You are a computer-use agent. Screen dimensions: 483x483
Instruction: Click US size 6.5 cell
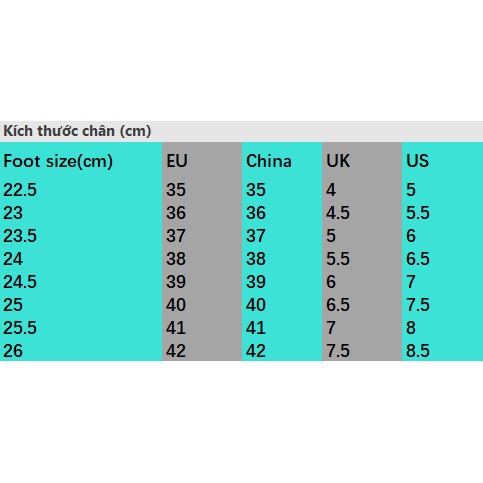(418, 259)
